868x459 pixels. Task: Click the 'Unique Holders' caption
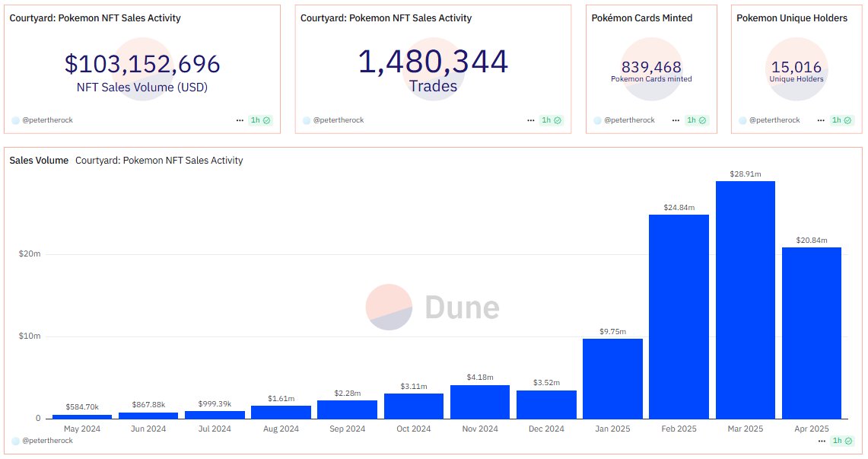(796, 79)
